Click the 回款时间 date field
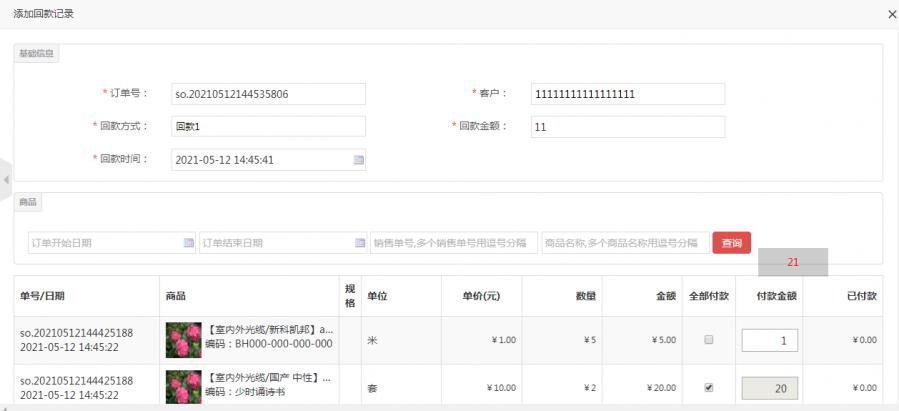 258,160
